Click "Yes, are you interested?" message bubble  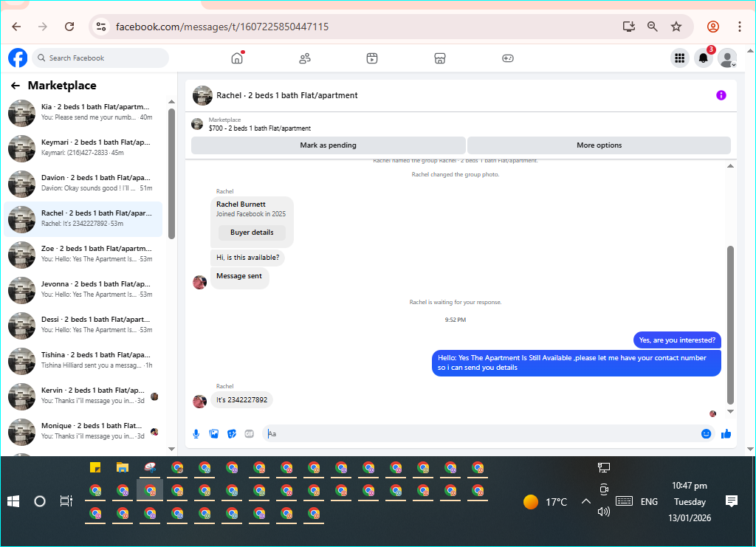(x=677, y=340)
